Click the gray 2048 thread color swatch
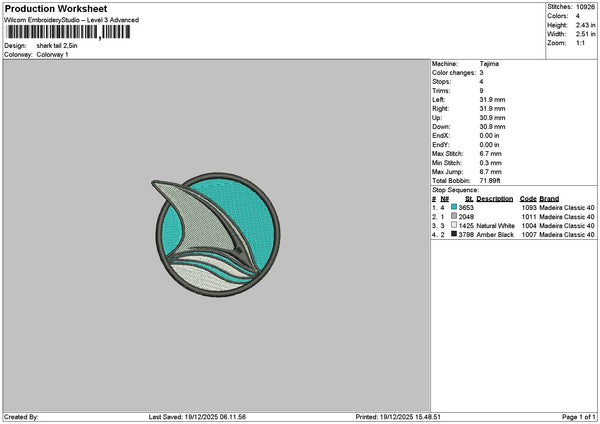 454,216
